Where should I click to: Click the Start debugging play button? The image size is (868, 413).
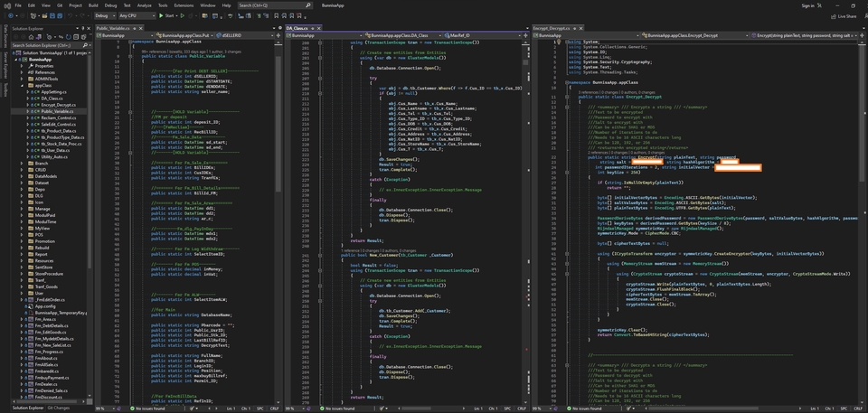(161, 15)
